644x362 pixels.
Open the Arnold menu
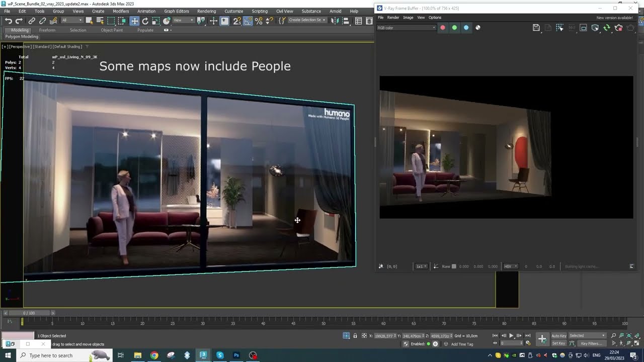pos(335,11)
